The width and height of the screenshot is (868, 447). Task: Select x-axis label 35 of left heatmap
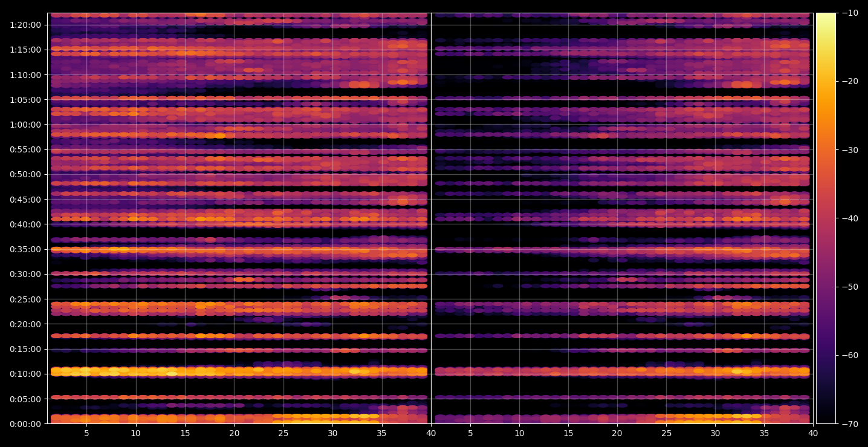(382, 433)
